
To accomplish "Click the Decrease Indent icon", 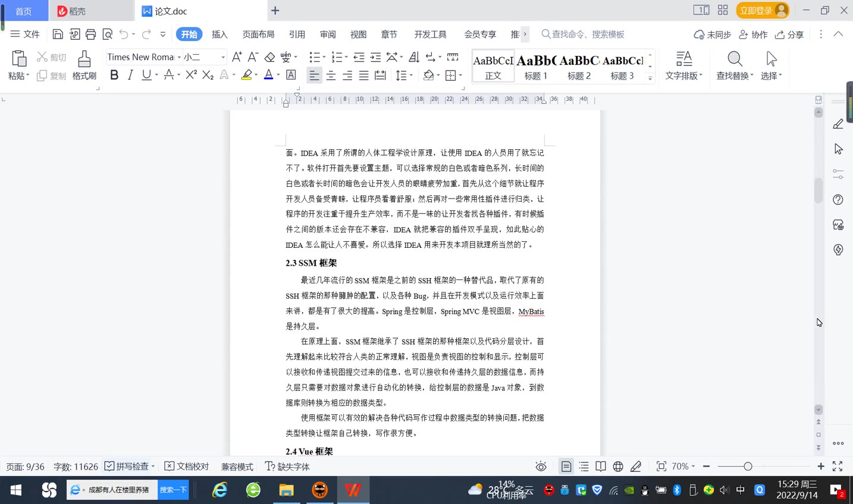I will 359,57.
